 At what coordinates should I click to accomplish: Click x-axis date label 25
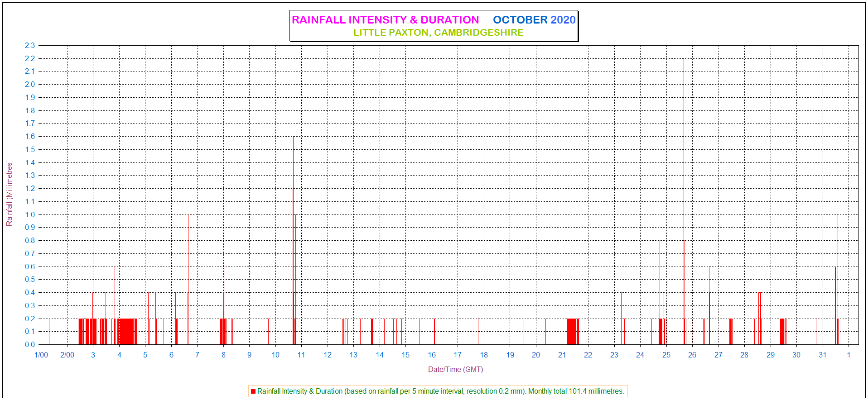pos(666,355)
